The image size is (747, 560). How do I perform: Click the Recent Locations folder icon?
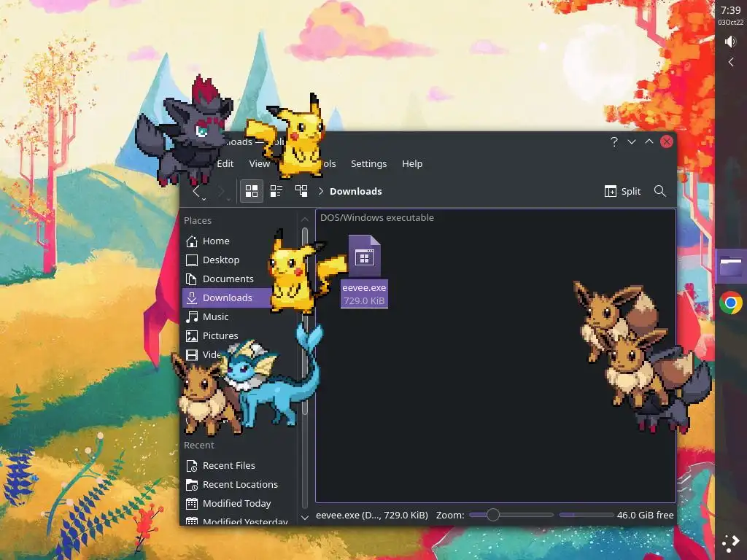coord(192,485)
